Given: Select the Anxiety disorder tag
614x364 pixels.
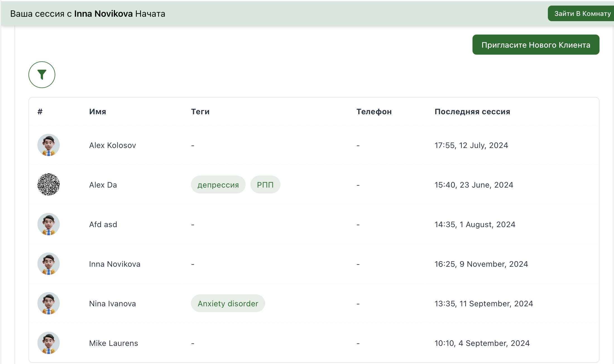Looking at the screenshot, I should tap(228, 303).
